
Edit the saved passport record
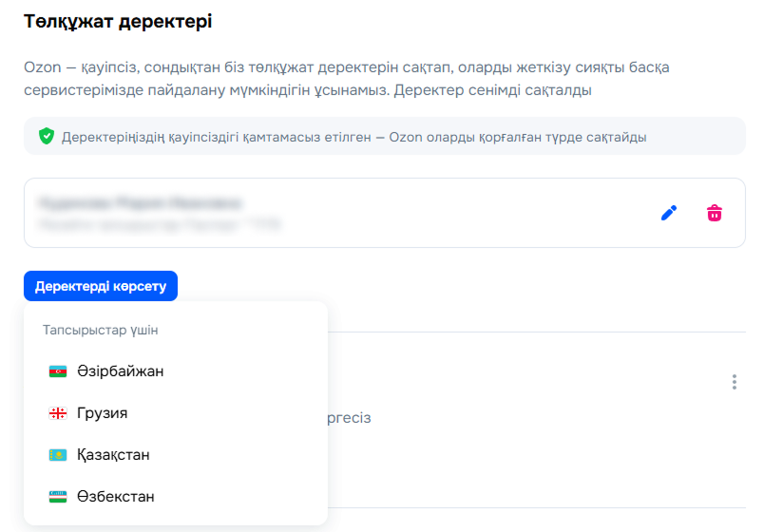point(669,213)
